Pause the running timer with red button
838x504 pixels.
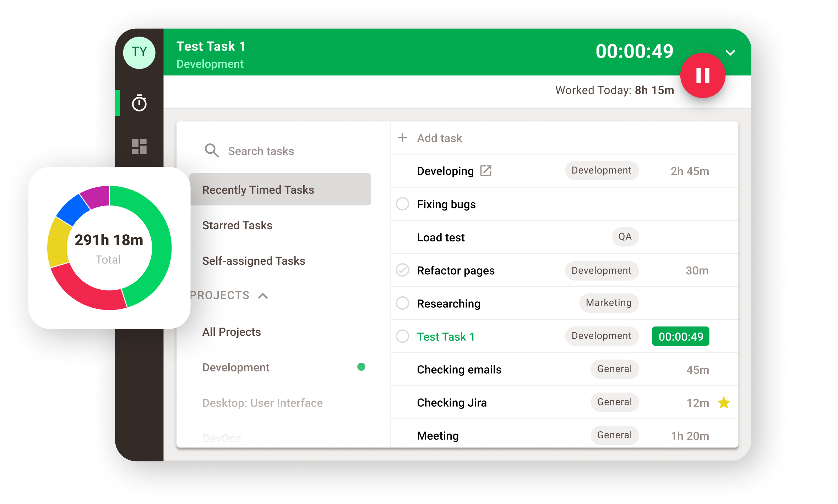(x=703, y=76)
